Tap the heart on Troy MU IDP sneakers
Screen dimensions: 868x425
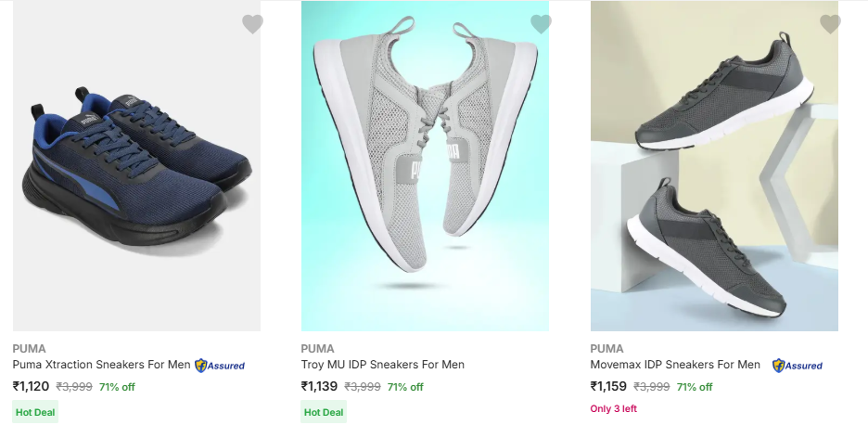[541, 25]
